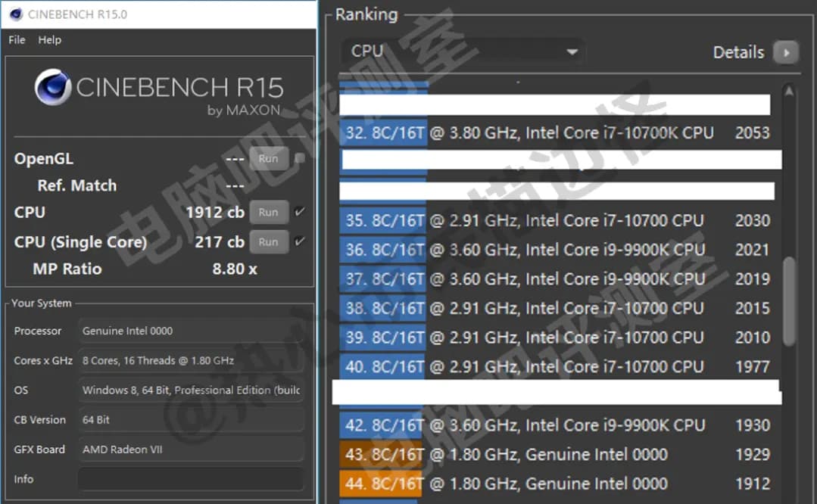Toggle the CPU test checkbox
The width and height of the screenshot is (817, 504).
point(300,211)
